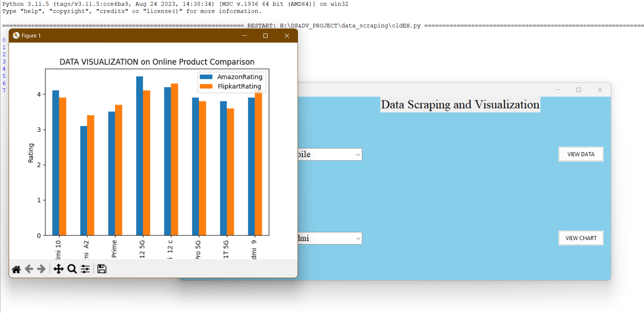Click the AmazonRating blue legend swatch
The image size is (644, 313).
[x=206, y=77]
